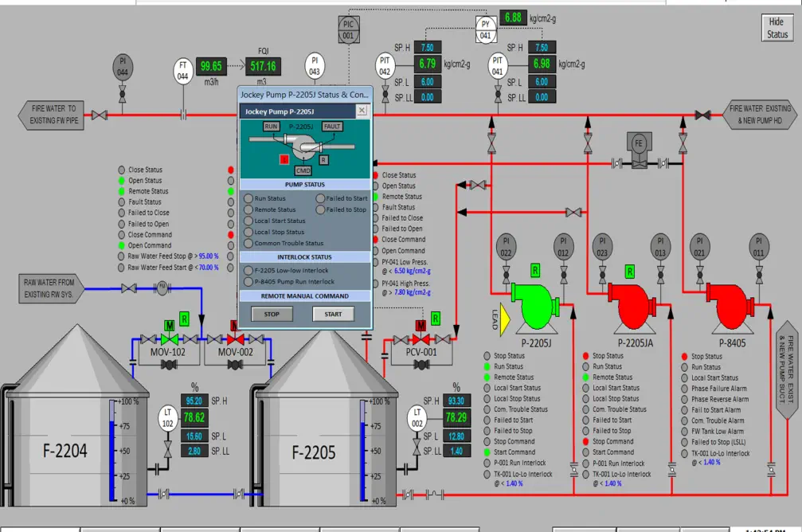Click the Run Status indicator in popup
The image size is (802, 532).
[248, 198]
